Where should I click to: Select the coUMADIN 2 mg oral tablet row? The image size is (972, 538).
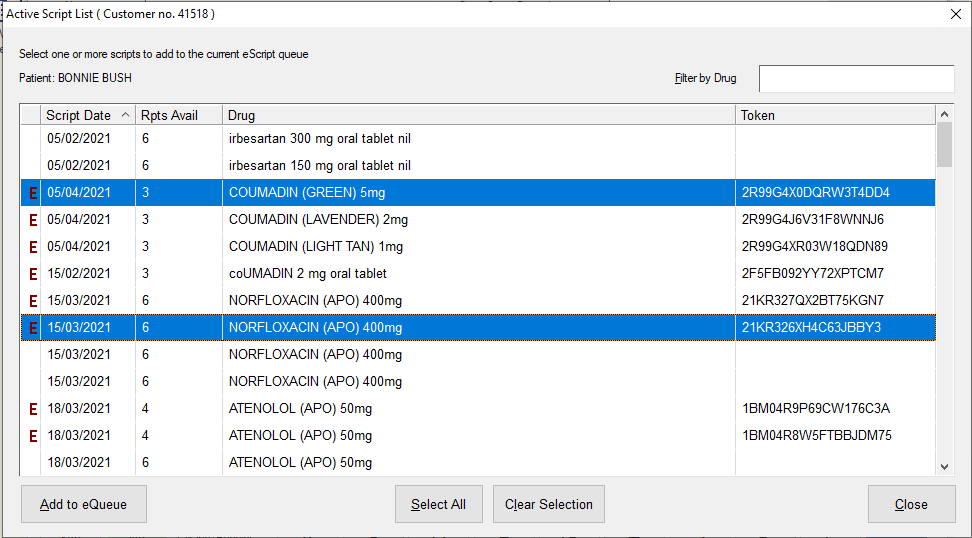coord(478,273)
